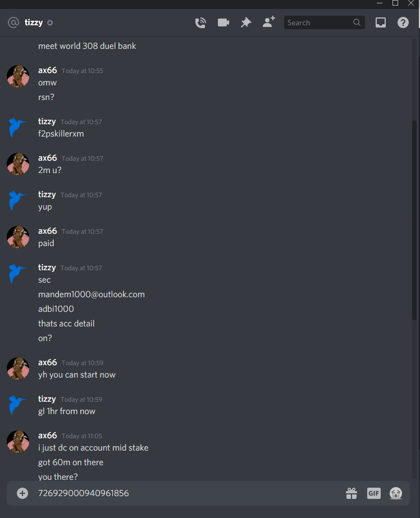Click the ax66 username at 10:55
Screen dimensions: 420x518
coord(48,70)
